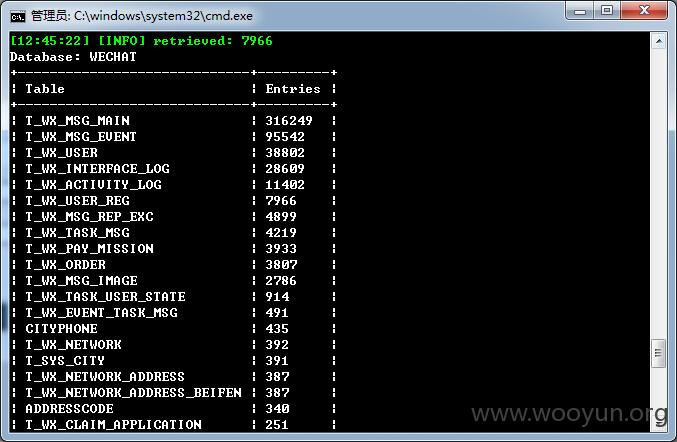Click the T_WX_MSG_REP_EXC table name
The height and width of the screenshot is (442, 677).
pyautogui.click(x=89, y=217)
